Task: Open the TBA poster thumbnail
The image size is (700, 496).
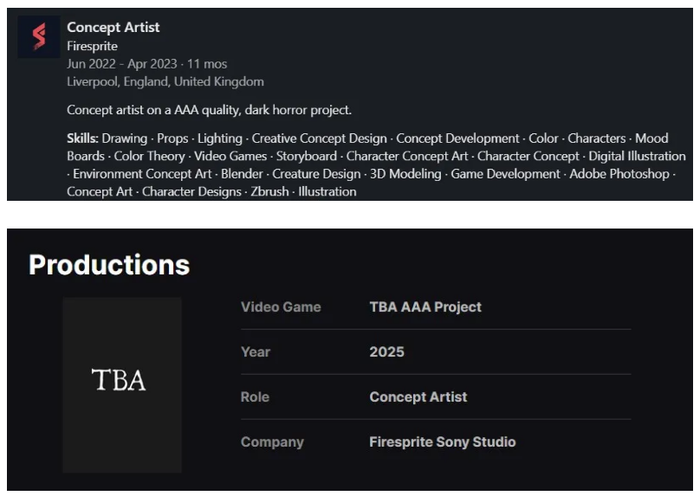Action: point(122,385)
